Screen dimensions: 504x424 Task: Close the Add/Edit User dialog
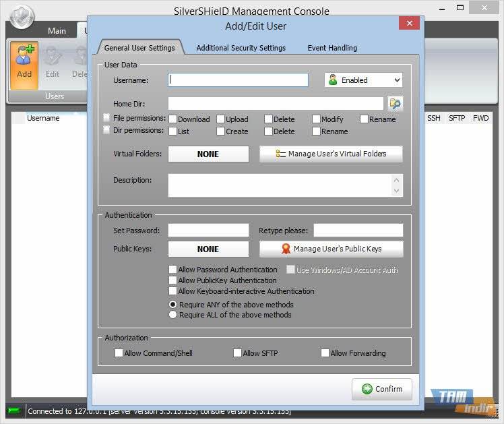pos(409,23)
